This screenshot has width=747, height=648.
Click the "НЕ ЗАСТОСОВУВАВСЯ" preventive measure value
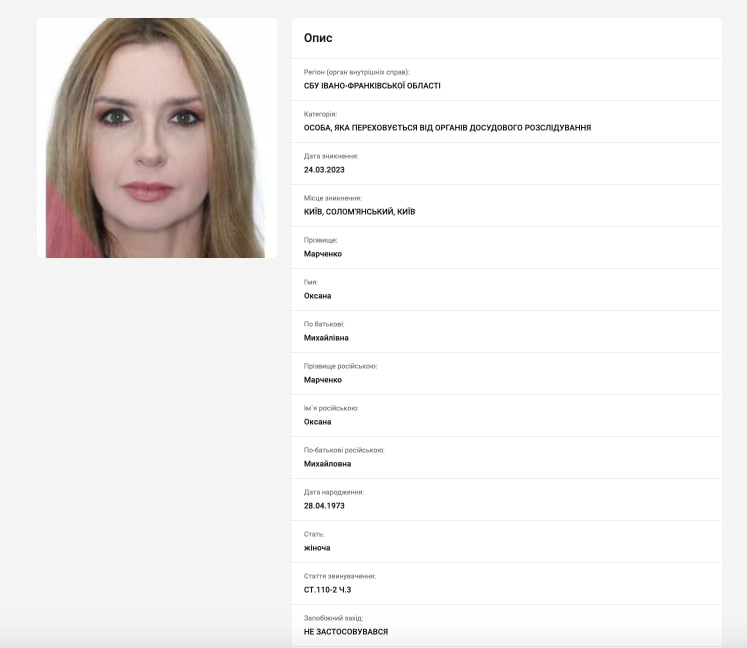[x=346, y=632]
